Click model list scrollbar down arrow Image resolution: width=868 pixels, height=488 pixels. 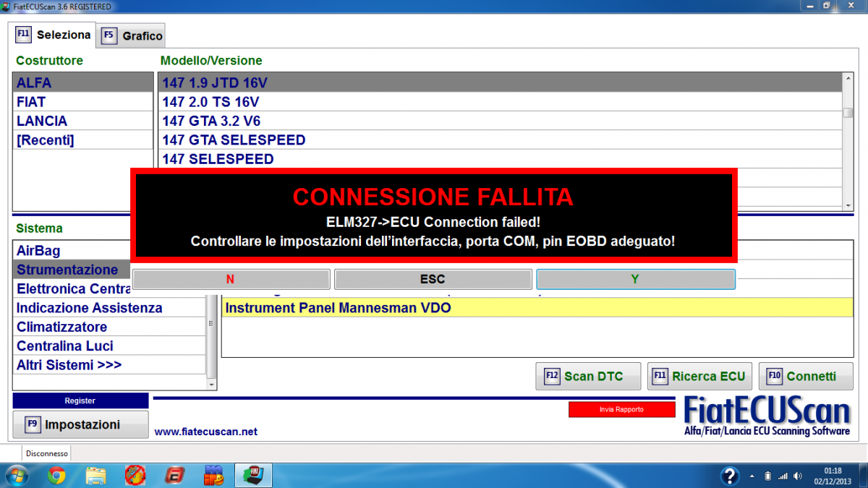pos(848,205)
